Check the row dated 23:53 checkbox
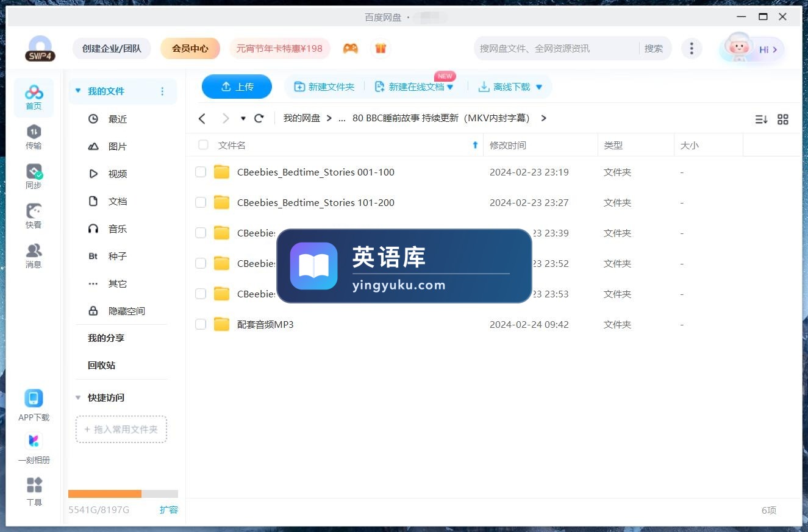The width and height of the screenshot is (808, 532). coord(201,294)
